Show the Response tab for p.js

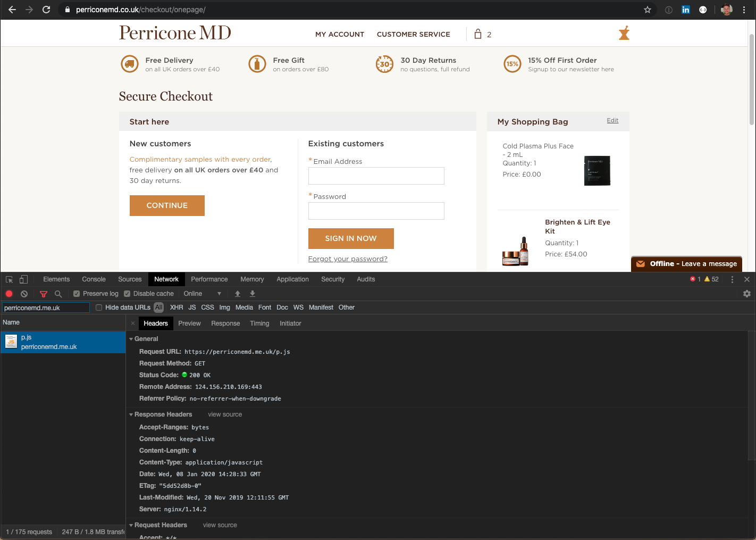pos(225,323)
